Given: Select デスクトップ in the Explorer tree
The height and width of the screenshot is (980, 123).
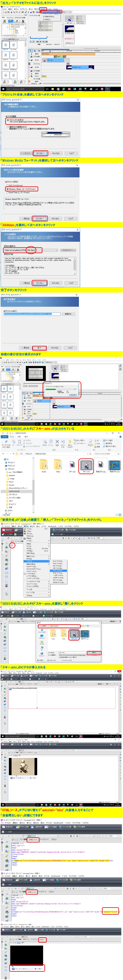Looking at the screenshot, I should [10, 466].
